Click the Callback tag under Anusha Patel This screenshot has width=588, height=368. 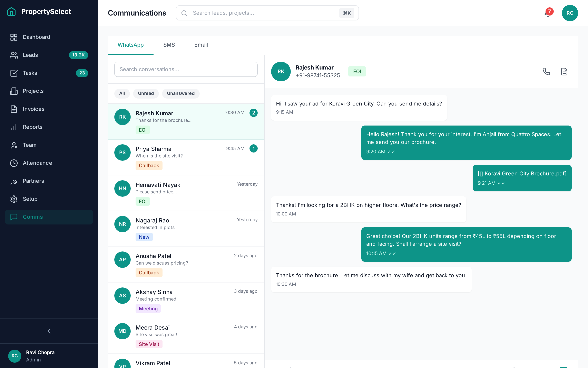coord(149,273)
